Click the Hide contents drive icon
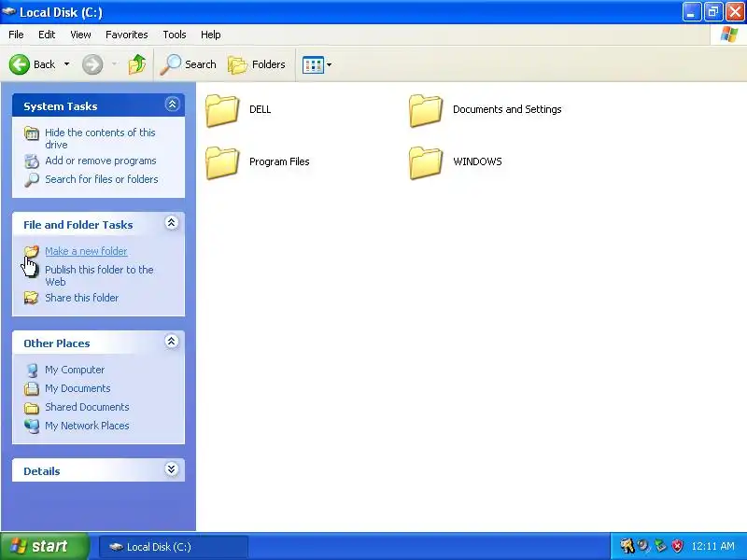 pyautogui.click(x=32, y=133)
